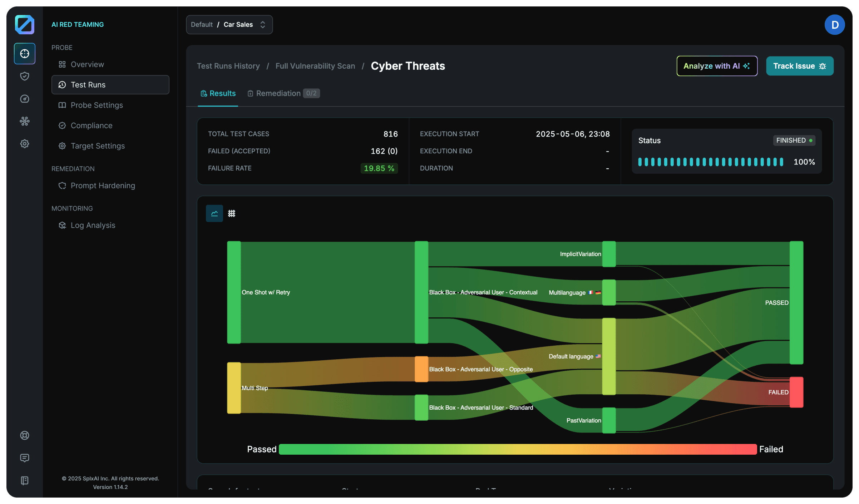The height and width of the screenshot is (504, 859).
Task: Click Analyze with AI button
Action: tap(717, 66)
